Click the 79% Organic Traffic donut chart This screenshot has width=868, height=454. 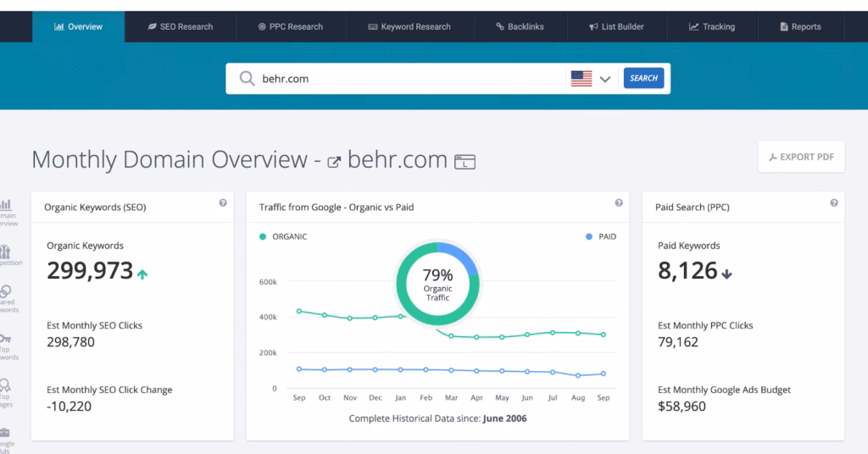437,282
